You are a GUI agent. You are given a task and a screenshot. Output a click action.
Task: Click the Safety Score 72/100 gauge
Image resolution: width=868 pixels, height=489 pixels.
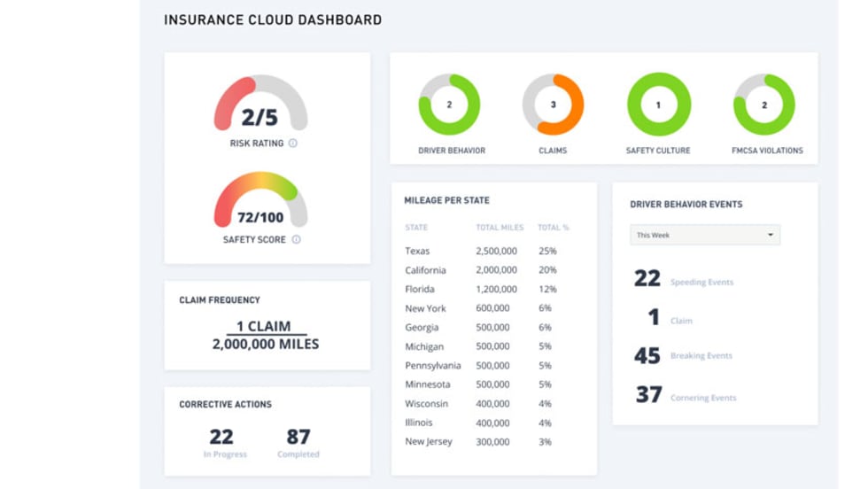(x=260, y=202)
